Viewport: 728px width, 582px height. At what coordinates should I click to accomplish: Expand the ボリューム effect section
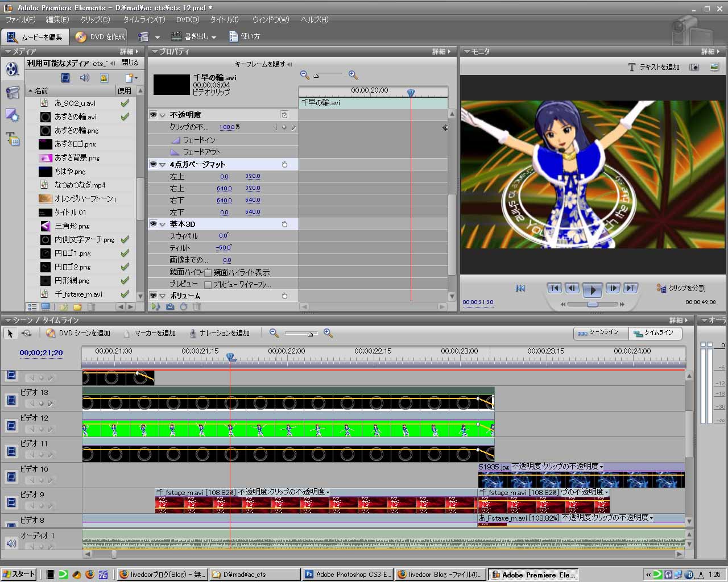pos(163,296)
